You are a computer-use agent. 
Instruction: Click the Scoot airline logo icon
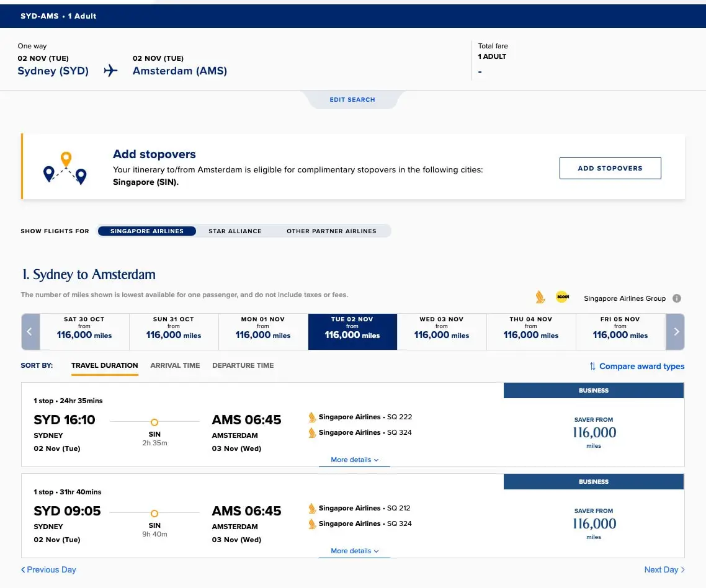562,296
